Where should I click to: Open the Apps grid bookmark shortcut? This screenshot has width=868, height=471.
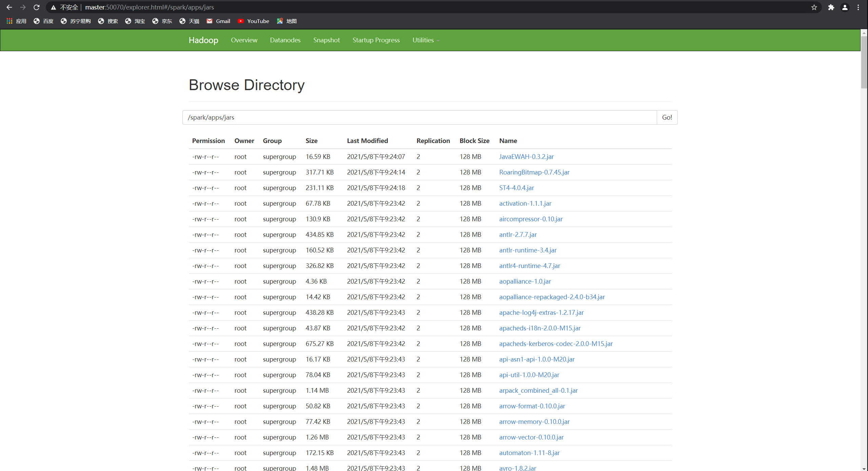pyautogui.click(x=16, y=21)
